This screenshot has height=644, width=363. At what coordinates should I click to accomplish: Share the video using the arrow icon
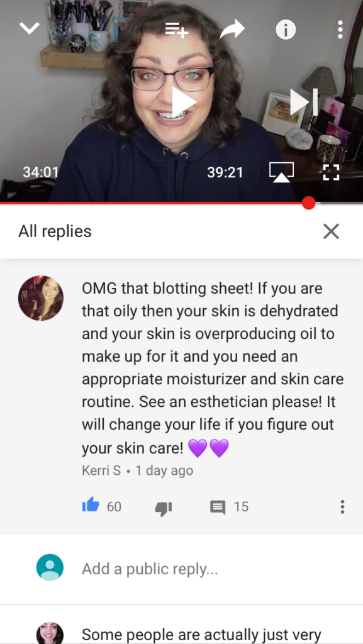click(x=232, y=30)
